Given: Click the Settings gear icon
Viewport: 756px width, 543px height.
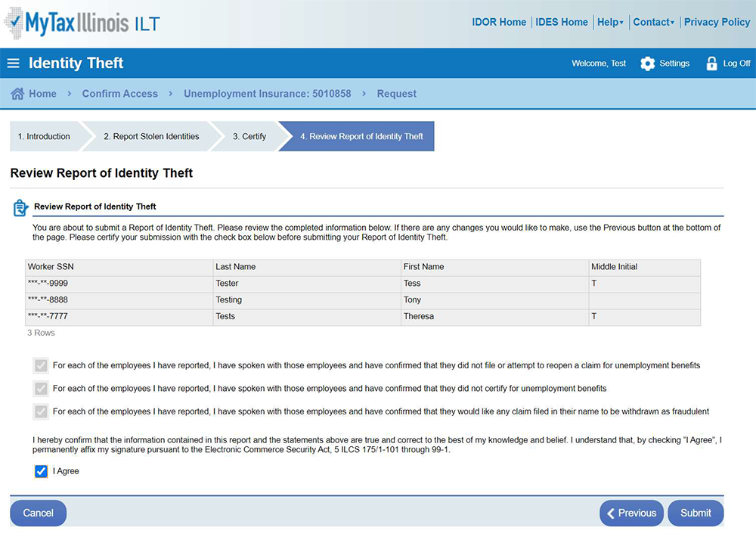Looking at the screenshot, I should pos(648,64).
